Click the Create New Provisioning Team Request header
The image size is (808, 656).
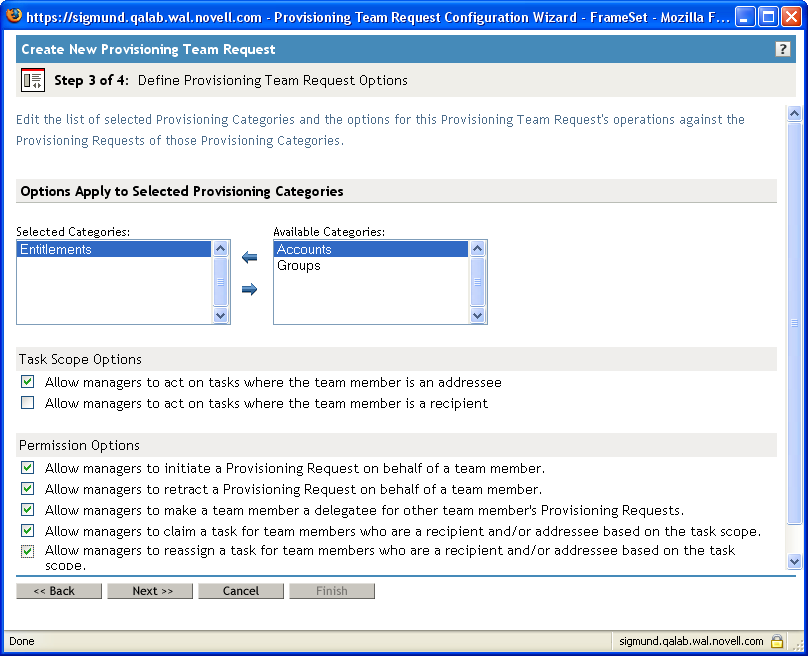(x=148, y=49)
